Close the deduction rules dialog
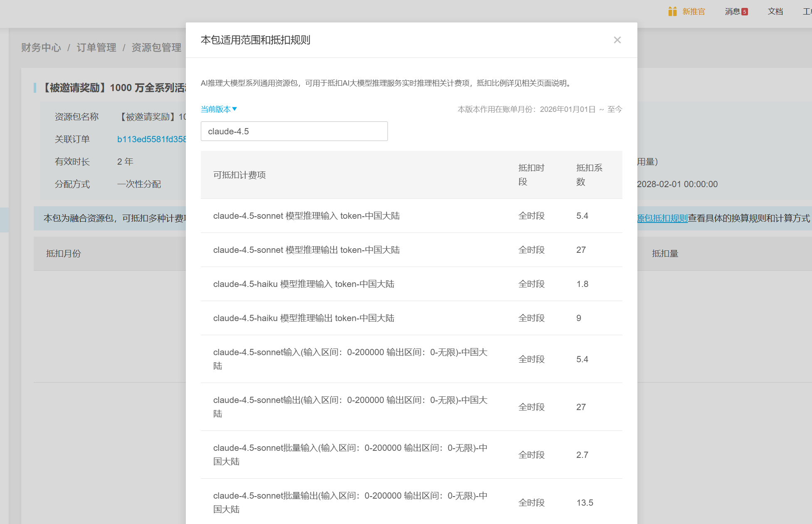This screenshot has height=524, width=812. 617,40
